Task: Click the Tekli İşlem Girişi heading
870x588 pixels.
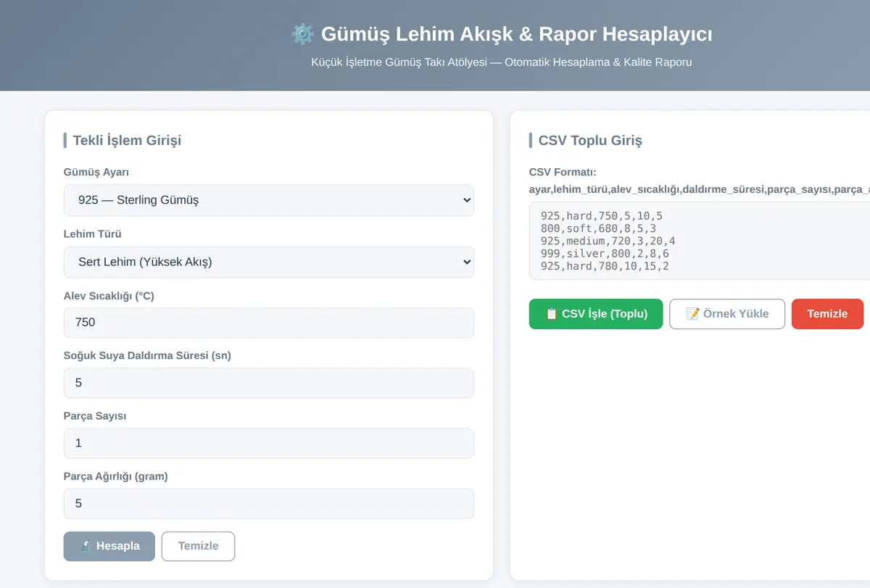Action: (127, 141)
